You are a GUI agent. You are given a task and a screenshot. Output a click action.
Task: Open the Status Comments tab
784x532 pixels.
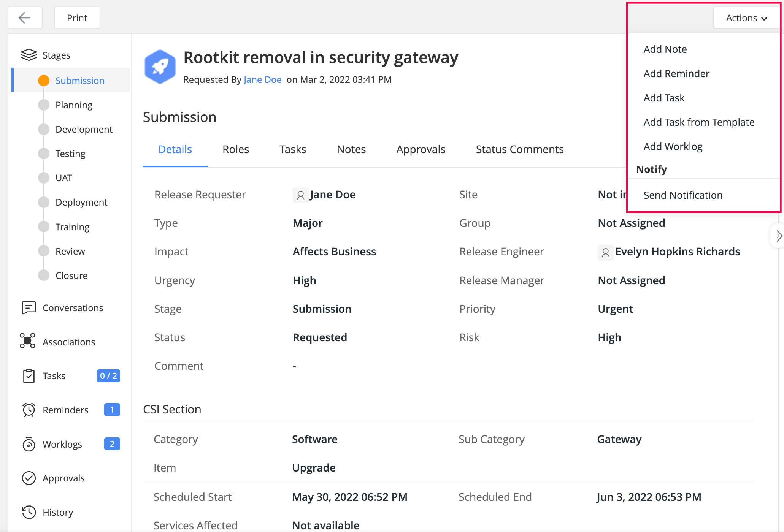click(519, 149)
